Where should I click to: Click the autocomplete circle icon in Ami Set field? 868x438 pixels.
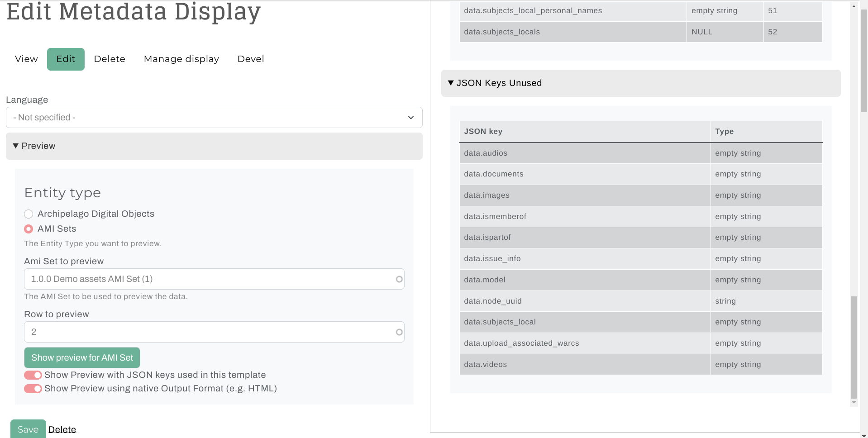pyautogui.click(x=399, y=279)
